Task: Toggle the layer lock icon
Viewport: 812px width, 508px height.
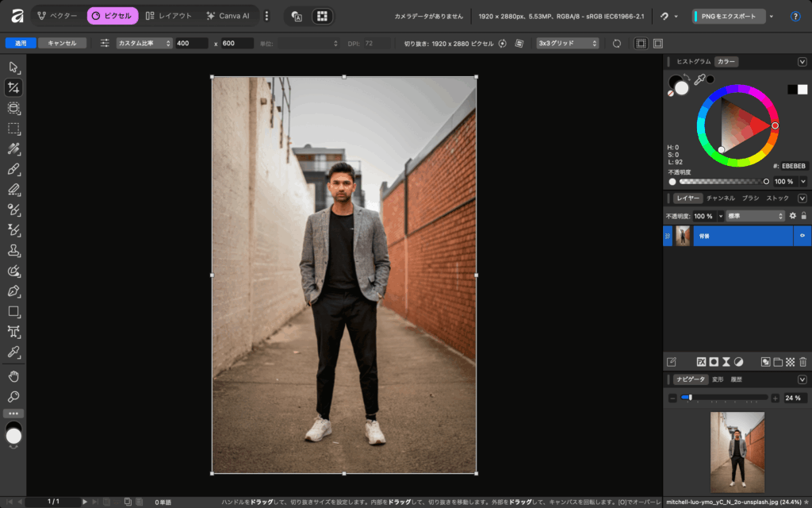Action: 803,216
